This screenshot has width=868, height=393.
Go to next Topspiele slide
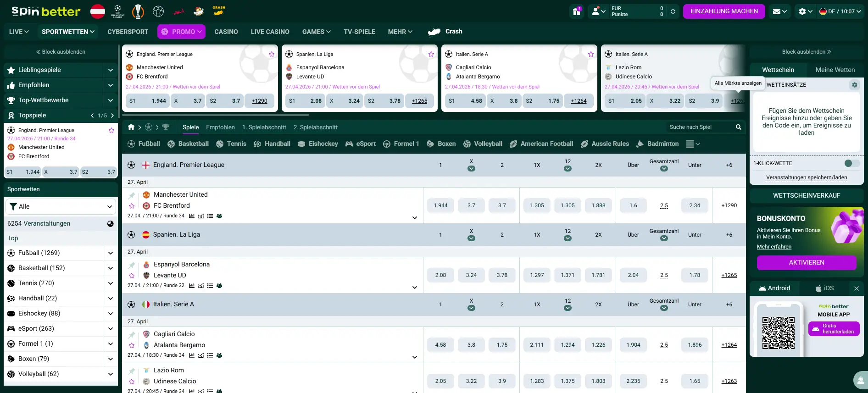112,116
